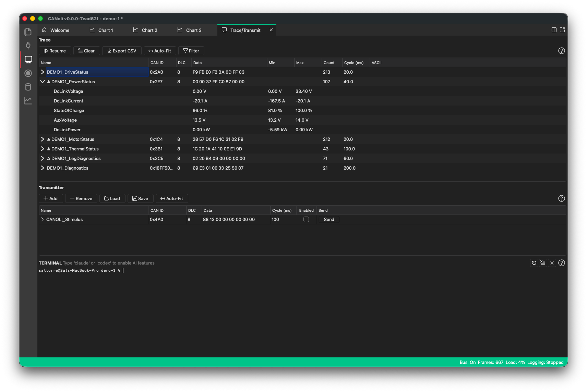Click the pop-out window icon
Image resolution: width=587 pixels, height=392 pixels.
coord(562,30)
